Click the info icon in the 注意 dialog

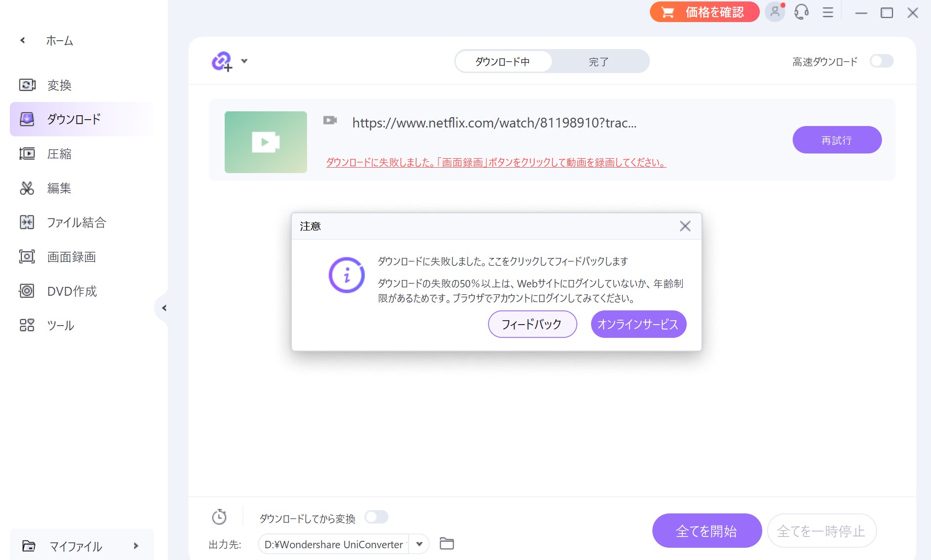click(x=347, y=275)
